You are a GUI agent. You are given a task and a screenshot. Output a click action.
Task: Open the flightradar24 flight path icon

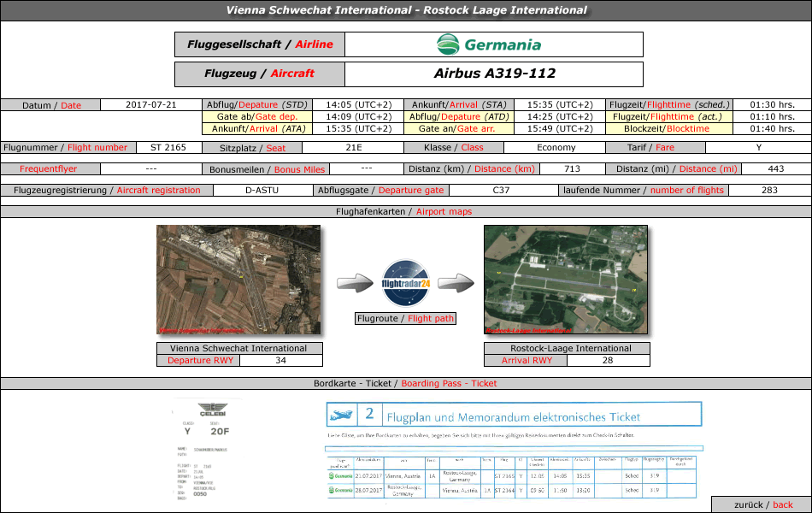[x=406, y=284]
